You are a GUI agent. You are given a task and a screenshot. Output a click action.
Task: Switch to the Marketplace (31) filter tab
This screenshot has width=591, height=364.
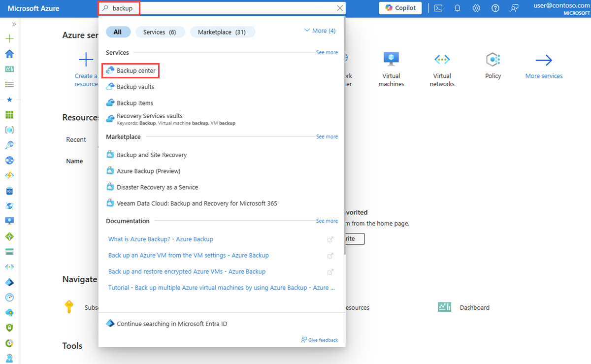222,32
